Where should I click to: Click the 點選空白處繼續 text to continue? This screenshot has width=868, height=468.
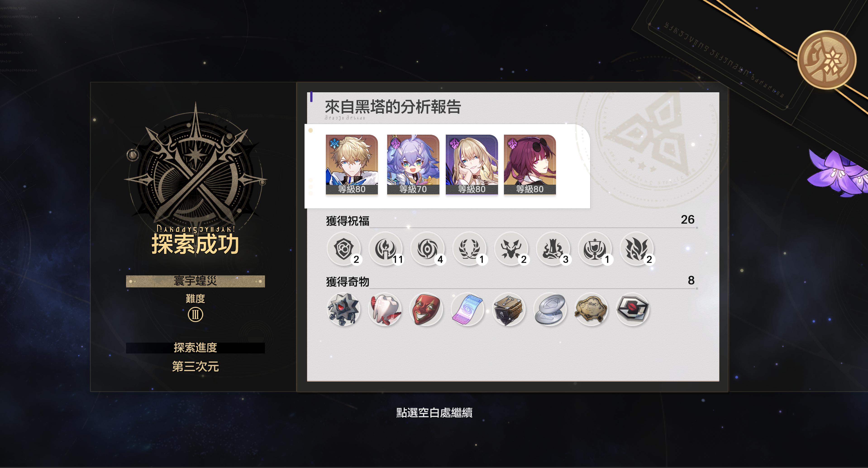(434, 413)
